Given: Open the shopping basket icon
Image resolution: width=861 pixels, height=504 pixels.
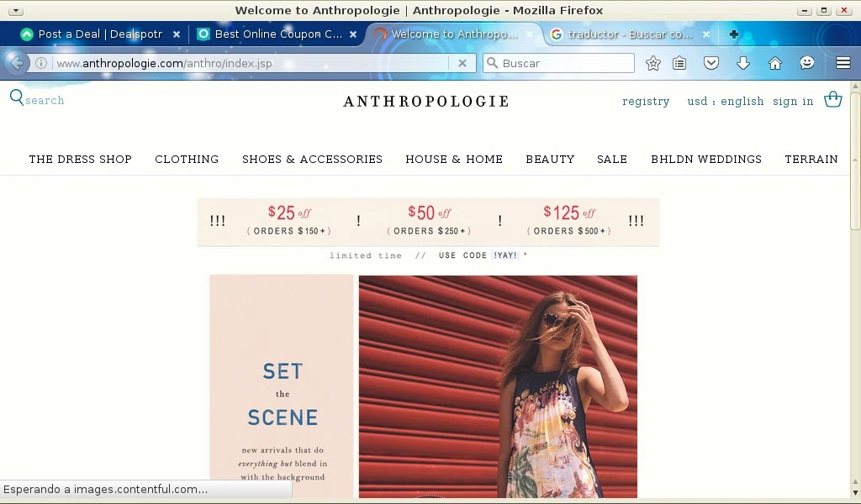Looking at the screenshot, I should pyautogui.click(x=833, y=99).
